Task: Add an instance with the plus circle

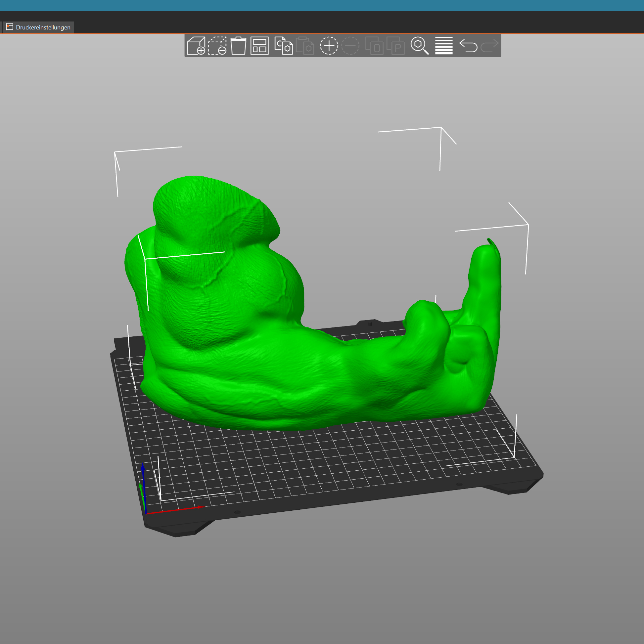Action: click(329, 46)
